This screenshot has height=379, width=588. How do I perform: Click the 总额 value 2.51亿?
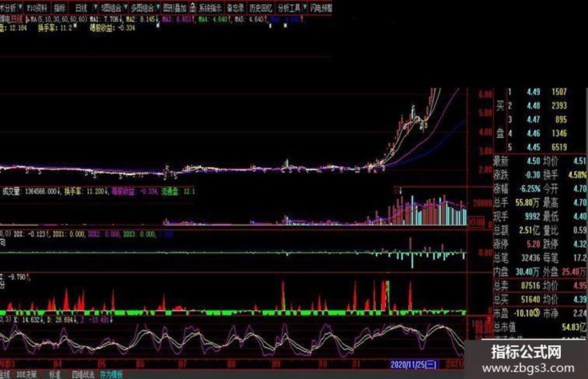click(529, 230)
